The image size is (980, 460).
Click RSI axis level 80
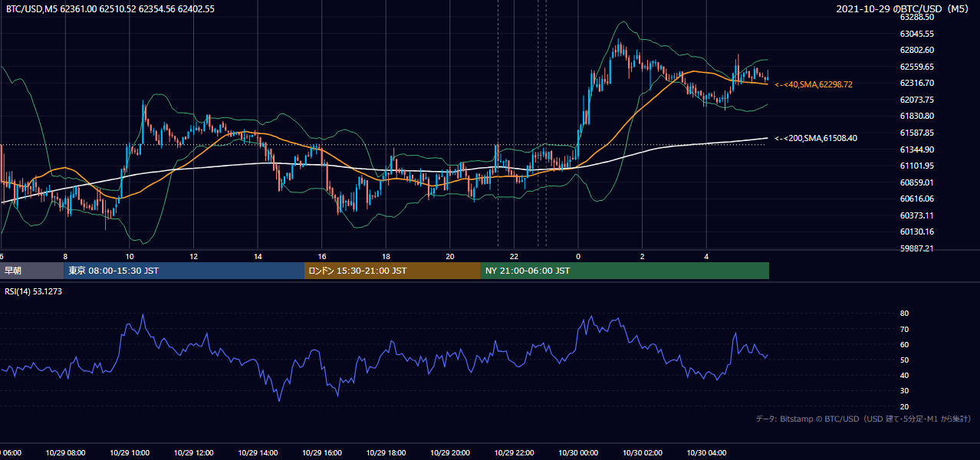(904, 314)
